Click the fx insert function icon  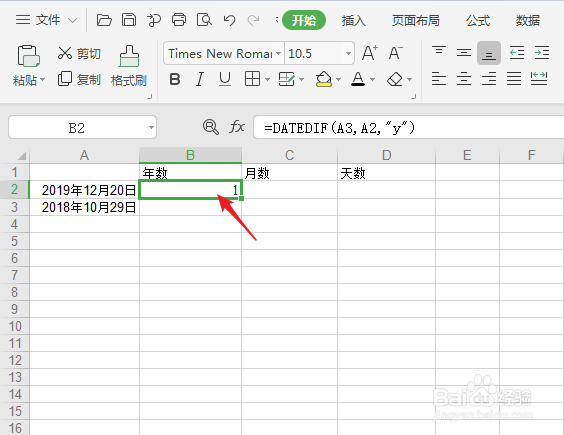coord(237,127)
